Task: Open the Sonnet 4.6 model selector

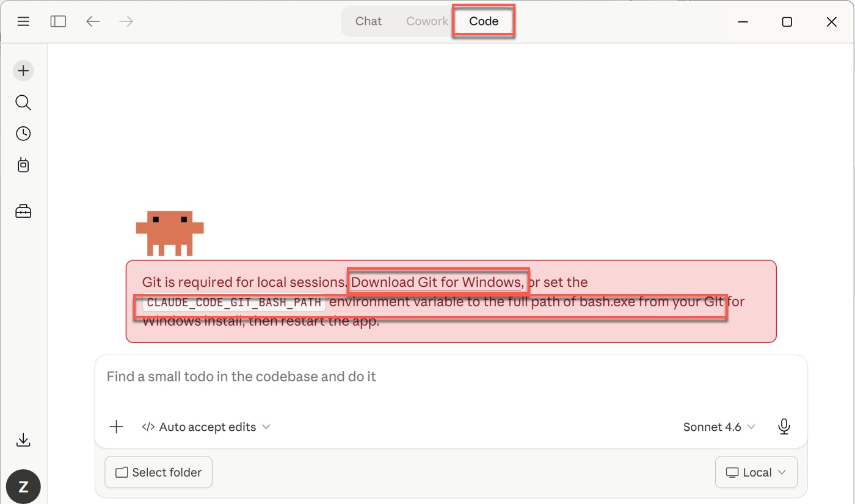Action: [x=719, y=427]
